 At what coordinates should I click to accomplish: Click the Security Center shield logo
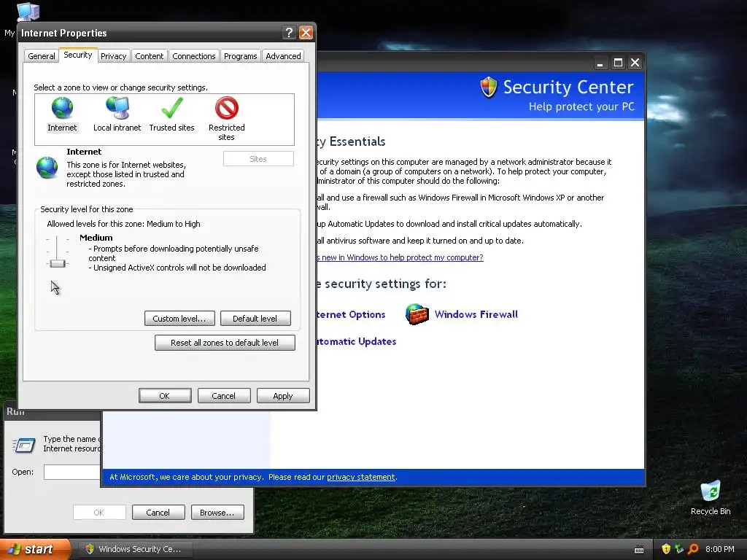tap(488, 87)
